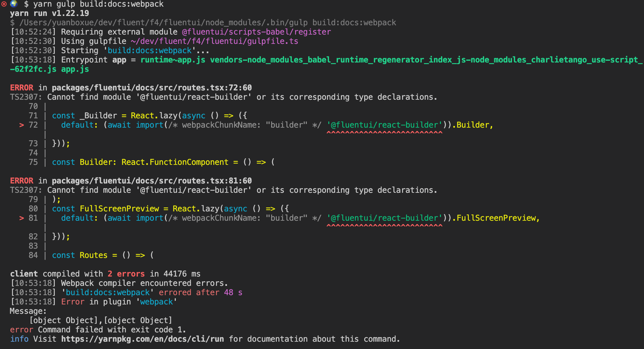
Task: Select the packages/fluentui/docs/src/routes.tsx:72:60 path
Action: 152,87
